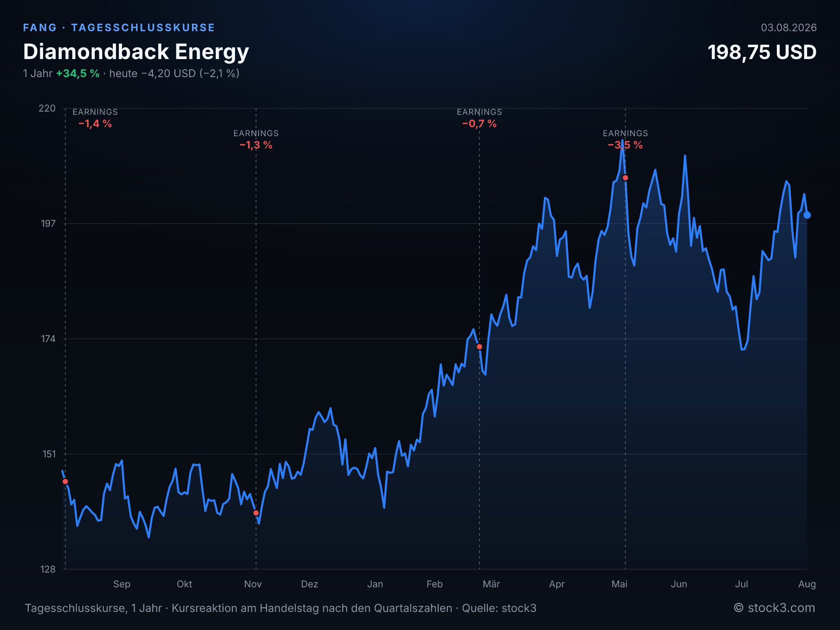This screenshot has height=630, width=840.
Task: Click the Diamondback Energy title
Action: [136, 52]
